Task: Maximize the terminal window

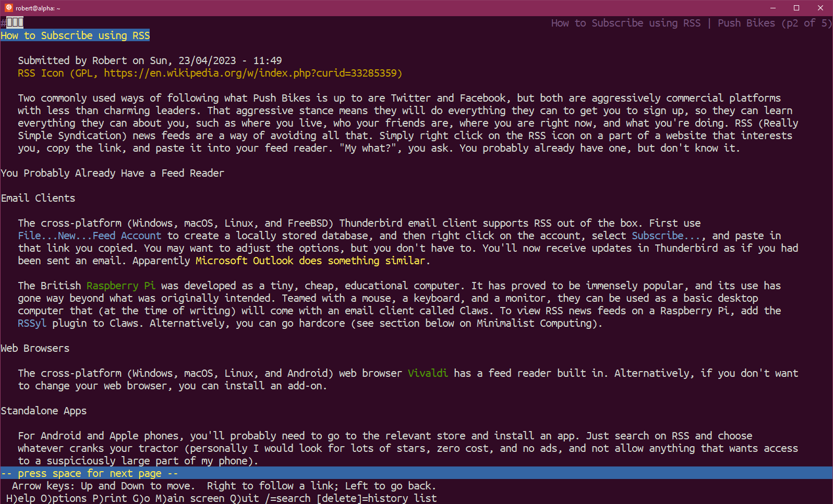Action: pos(796,8)
